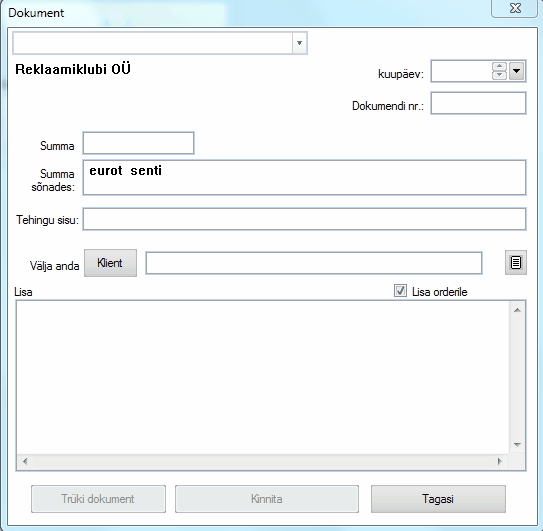The image size is (543, 531).
Task: Click the Välja anda recipient name field
Action: [314, 263]
